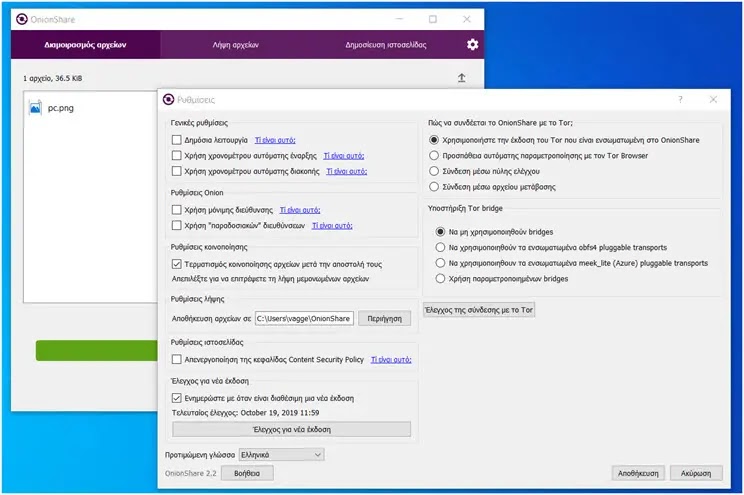
Task: Enable Χρήση μόνιμης διεύθυνσης checkbox
Action: 177,210
